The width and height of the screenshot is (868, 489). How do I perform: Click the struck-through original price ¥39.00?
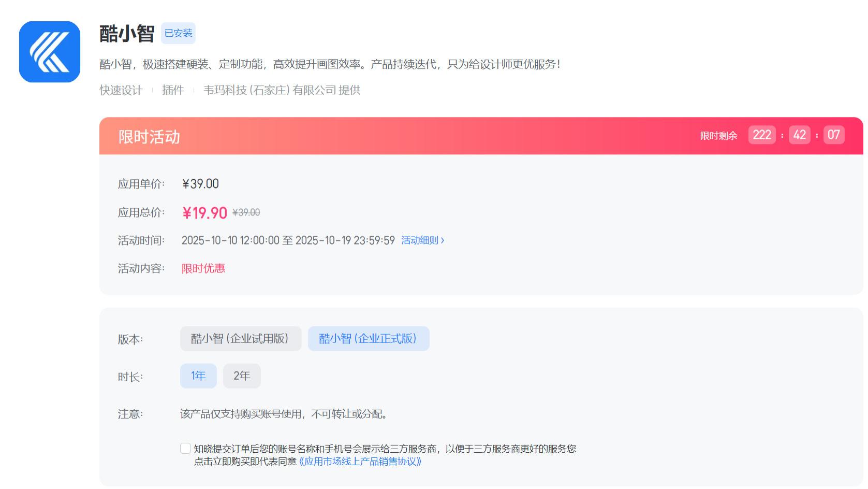click(246, 213)
